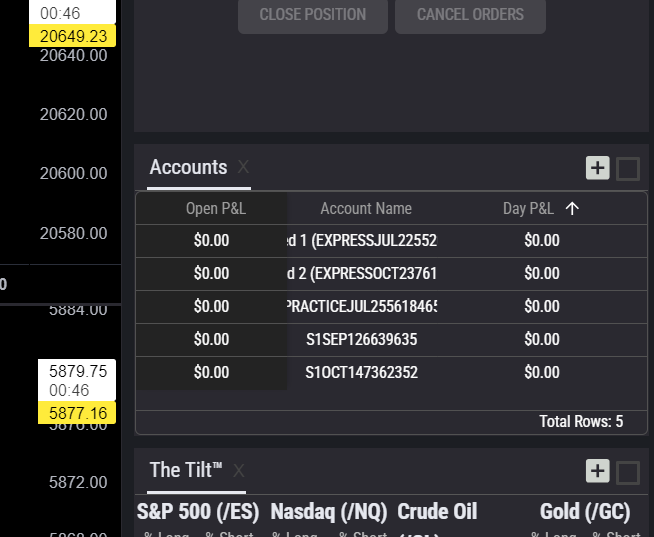Maximize The Tilt panel square icon
The height and width of the screenshot is (537, 654).
pyautogui.click(x=628, y=471)
